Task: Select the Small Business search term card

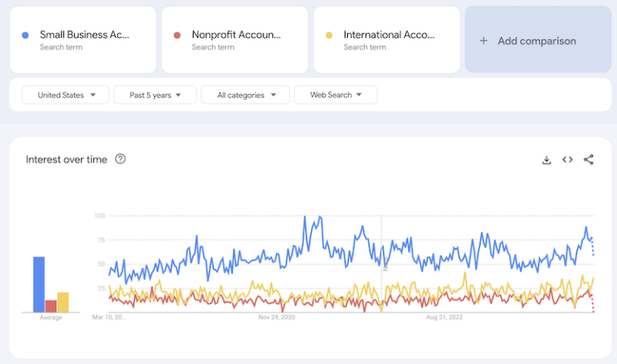Action: [x=83, y=40]
